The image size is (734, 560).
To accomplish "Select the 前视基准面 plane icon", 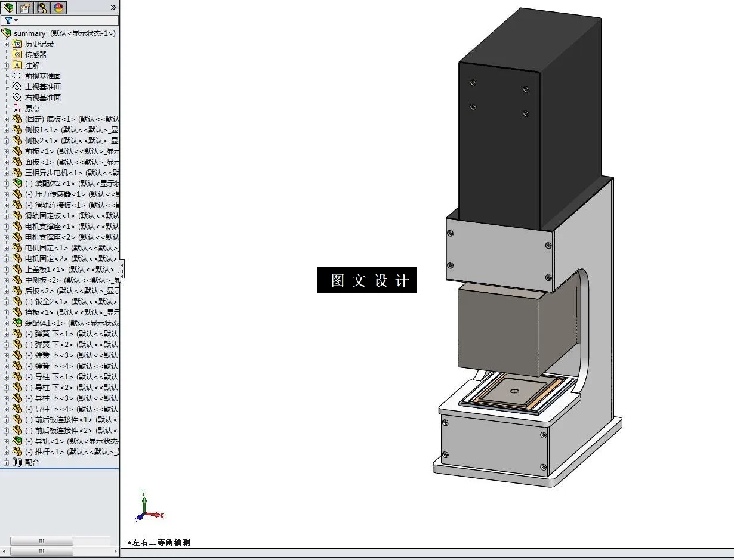I will click(x=17, y=76).
